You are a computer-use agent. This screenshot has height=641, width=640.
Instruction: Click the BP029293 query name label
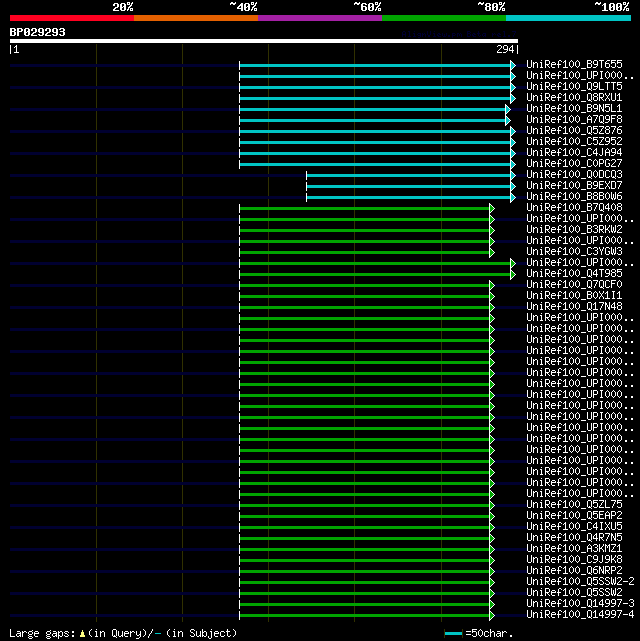38,32
